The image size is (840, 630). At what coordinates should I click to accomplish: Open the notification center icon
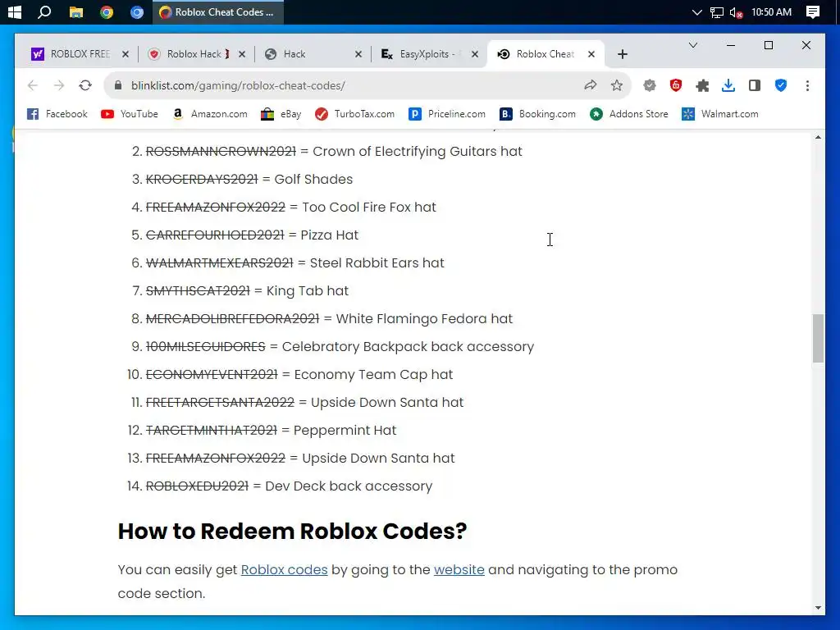[813, 11]
